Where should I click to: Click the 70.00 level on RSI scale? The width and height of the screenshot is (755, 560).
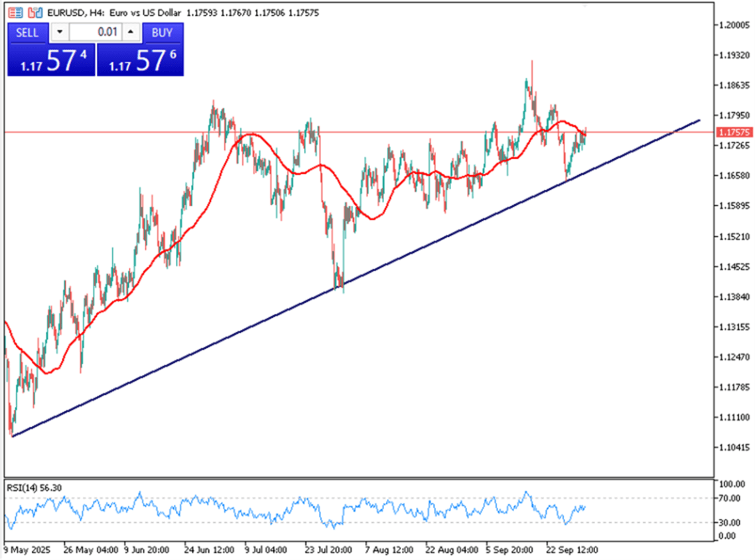pos(730,498)
